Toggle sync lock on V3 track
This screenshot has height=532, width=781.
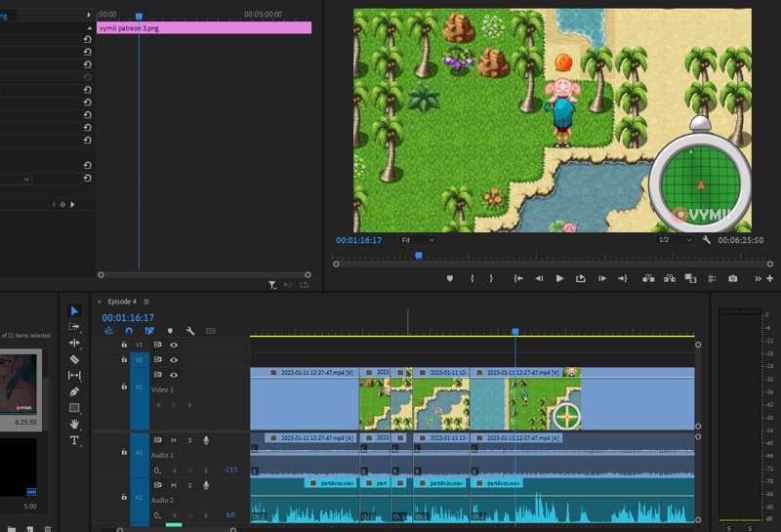pyautogui.click(x=157, y=345)
